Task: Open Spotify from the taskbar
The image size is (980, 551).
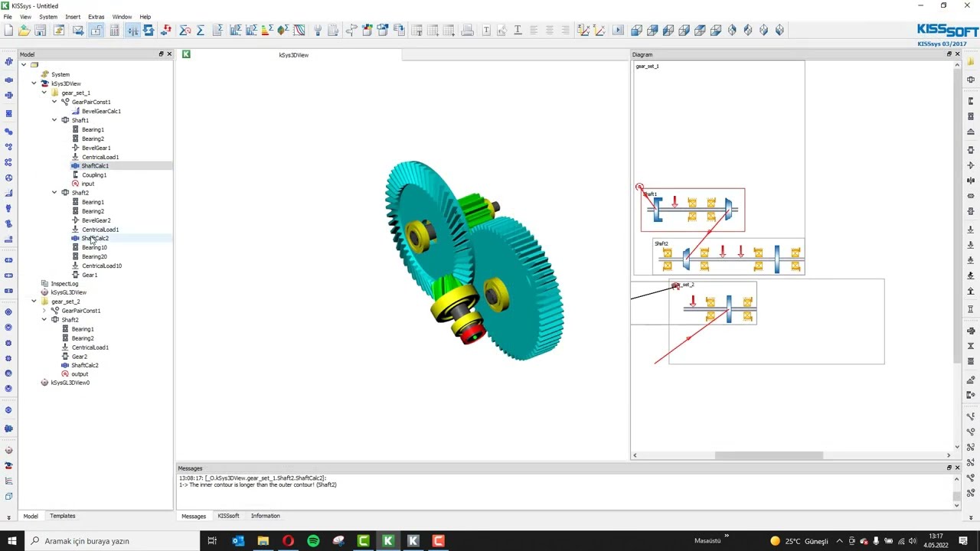Action: pyautogui.click(x=313, y=541)
